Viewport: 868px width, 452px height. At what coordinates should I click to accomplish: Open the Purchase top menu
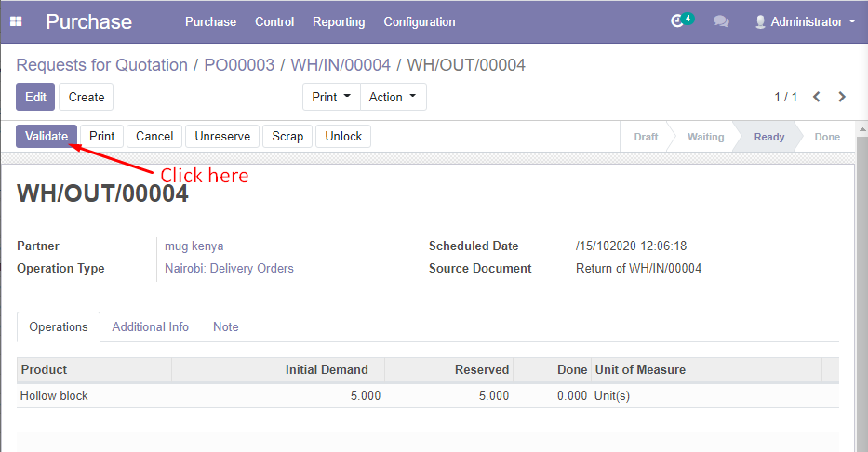coord(210,21)
